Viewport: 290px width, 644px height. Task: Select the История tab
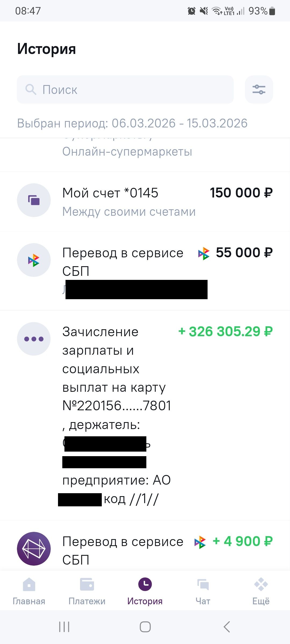pyautogui.click(x=145, y=590)
